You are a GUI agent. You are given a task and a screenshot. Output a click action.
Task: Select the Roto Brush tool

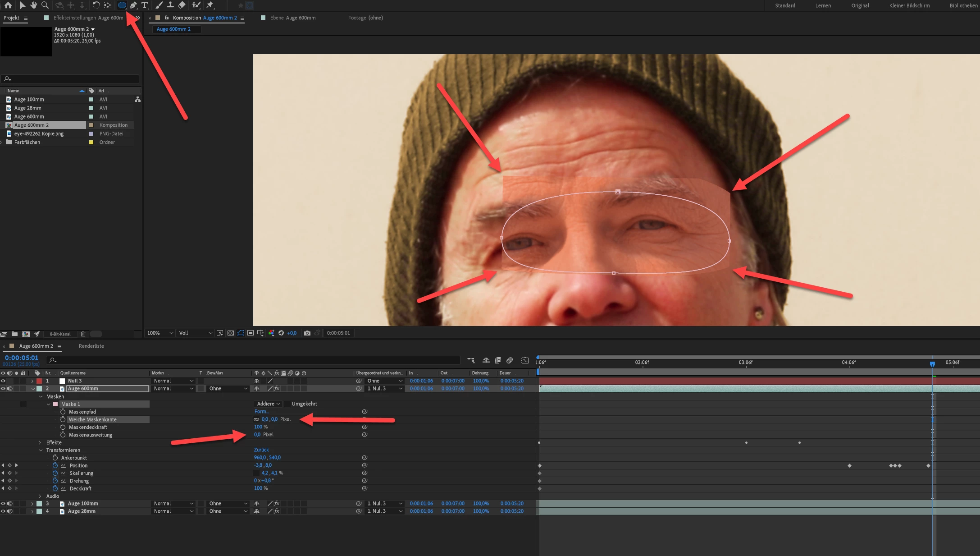(x=196, y=5)
